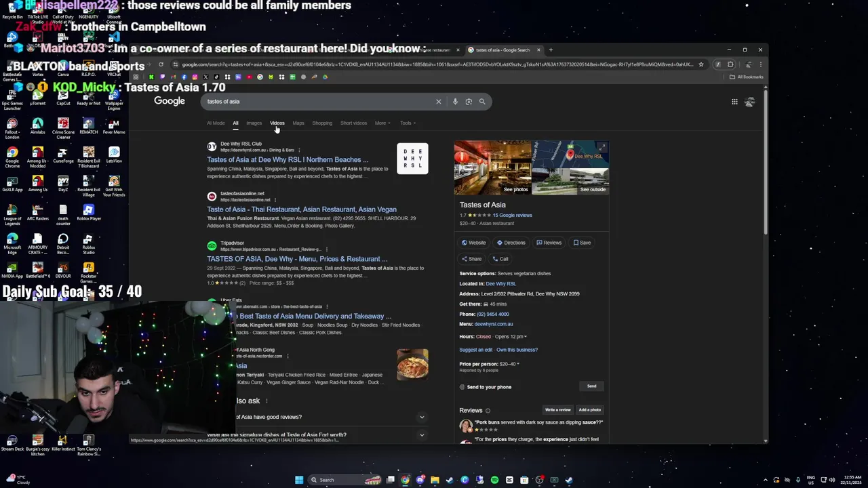Open the '15 Google reviews' link
This screenshot has height=488, width=868.
[x=512, y=216]
